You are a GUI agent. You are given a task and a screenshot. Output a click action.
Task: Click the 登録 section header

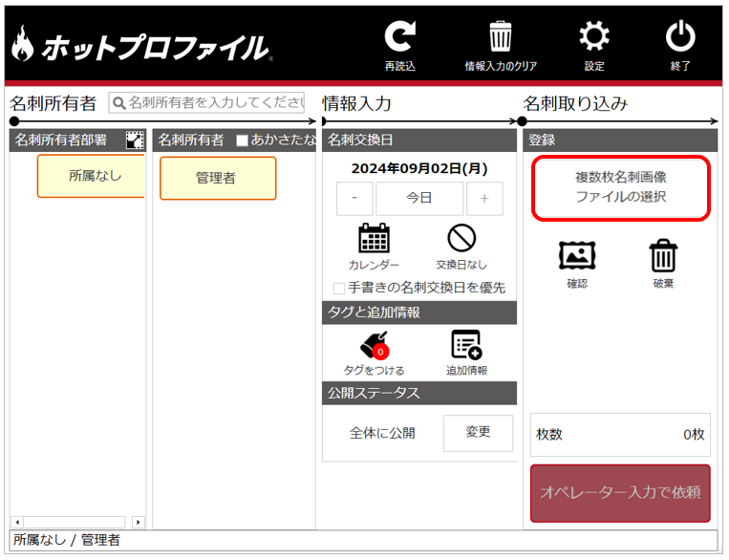pyautogui.click(x=620, y=140)
